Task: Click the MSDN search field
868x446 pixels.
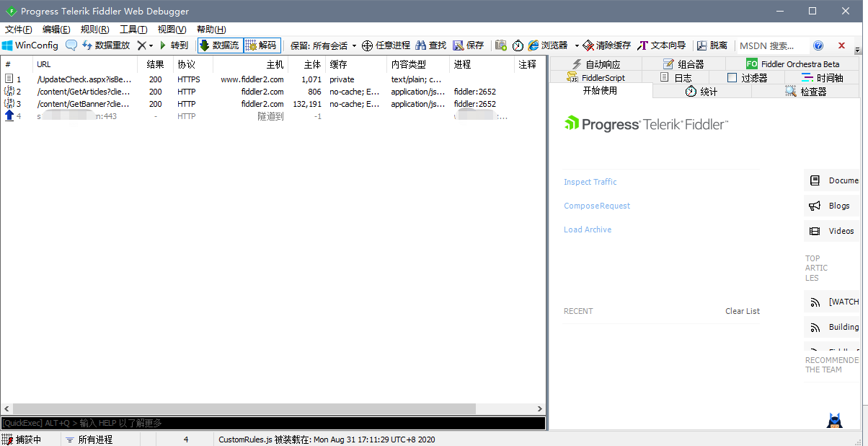Action: click(771, 45)
